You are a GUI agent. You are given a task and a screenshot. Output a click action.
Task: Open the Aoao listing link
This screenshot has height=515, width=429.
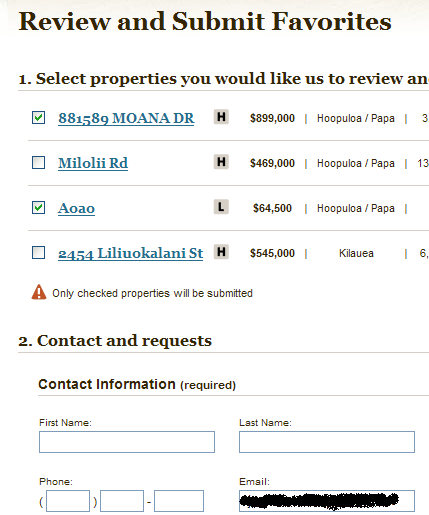click(76, 208)
